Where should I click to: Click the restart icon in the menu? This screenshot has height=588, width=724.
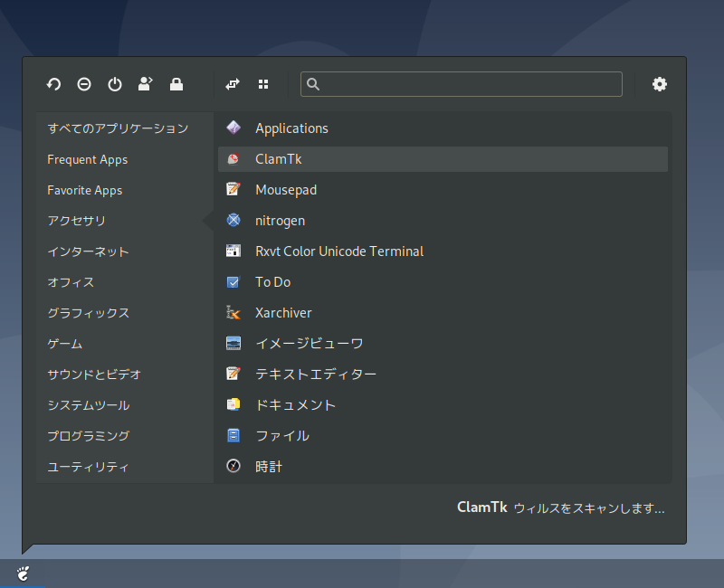coord(53,84)
